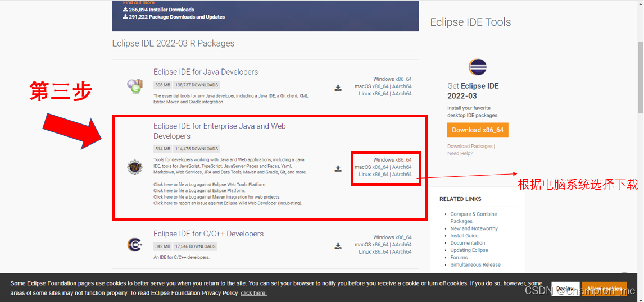Click download icon for C/C++ Developers package

(338, 246)
